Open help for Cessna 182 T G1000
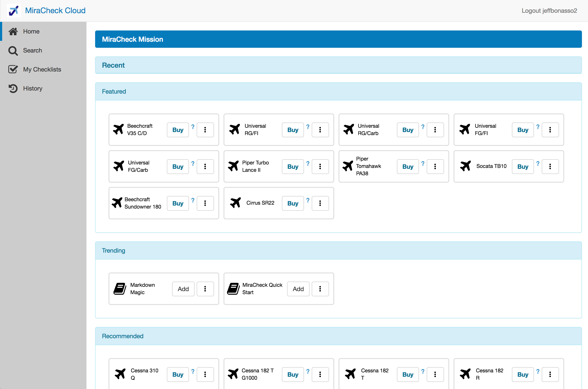Image resolution: width=588 pixels, height=389 pixels. coord(308,371)
